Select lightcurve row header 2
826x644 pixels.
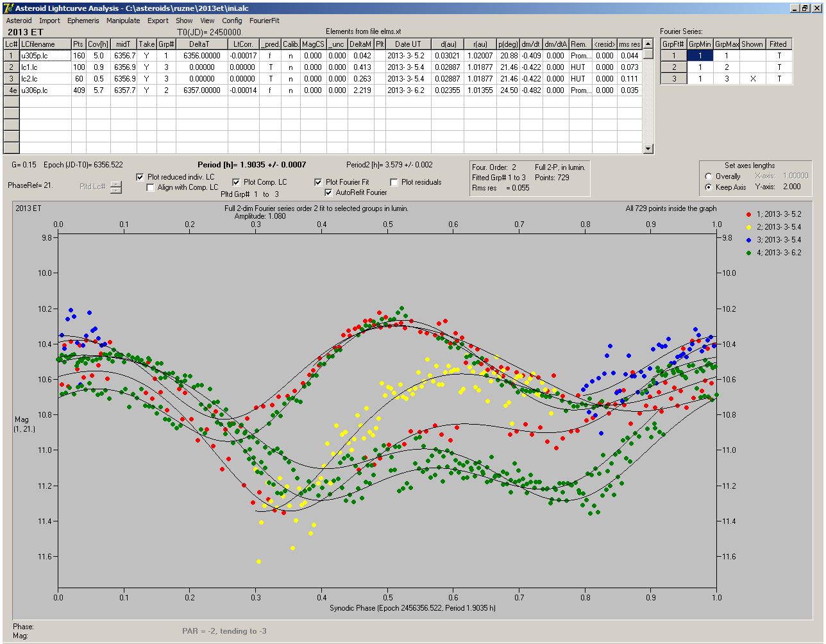point(12,67)
